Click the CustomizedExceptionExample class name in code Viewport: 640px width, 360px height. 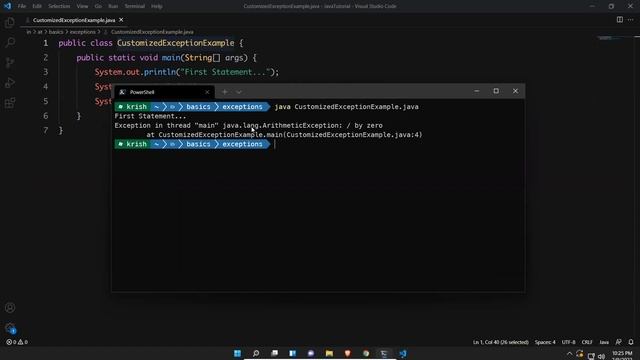[176, 43]
